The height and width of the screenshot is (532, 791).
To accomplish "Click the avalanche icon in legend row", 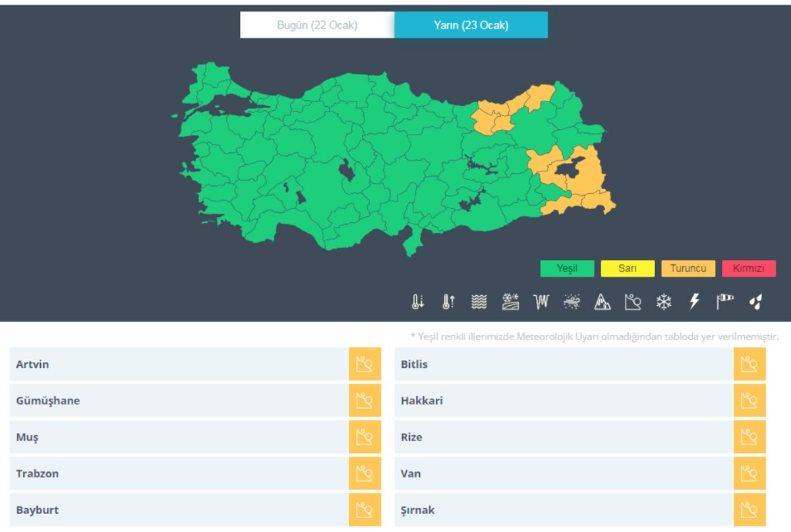I will click(633, 302).
